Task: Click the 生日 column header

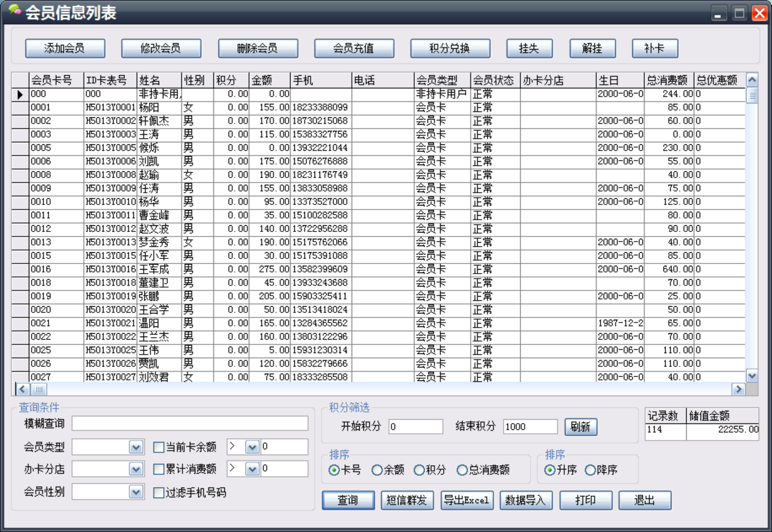Action: pyautogui.click(x=620, y=80)
